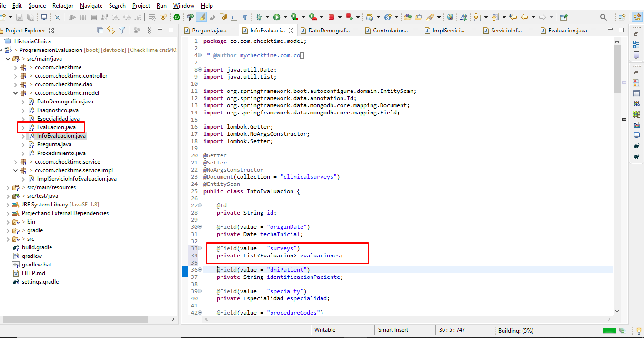Image resolution: width=644 pixels, height=338 pixels.
Task: Toggle Show Whitespace Characters pilcrow icon
Action: (244, 17)
